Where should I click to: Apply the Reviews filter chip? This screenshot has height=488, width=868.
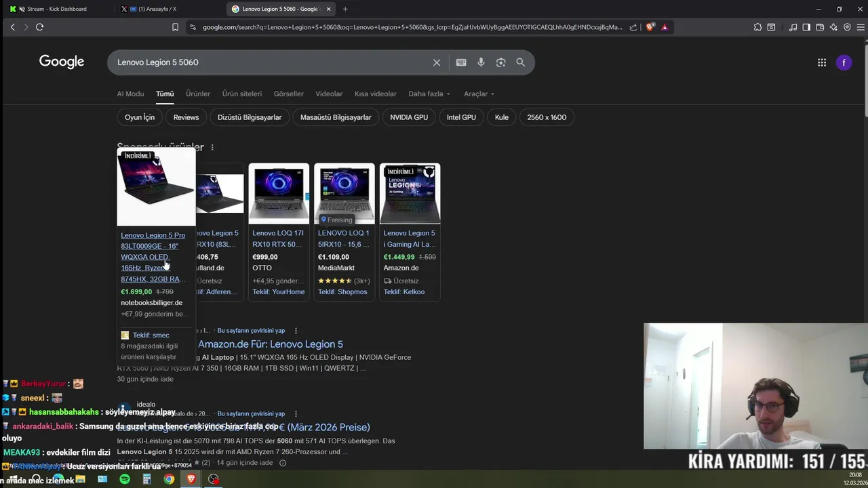pos(186,117)
